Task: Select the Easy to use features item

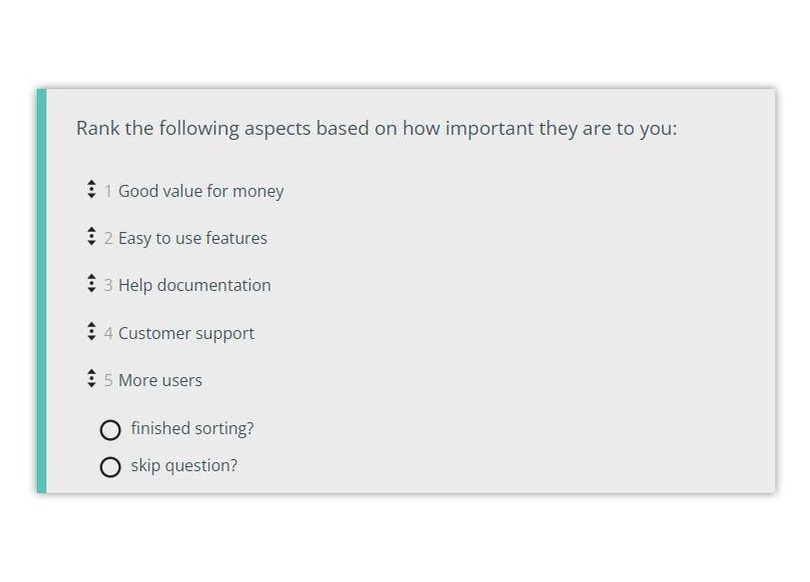Action: (191, 238)
